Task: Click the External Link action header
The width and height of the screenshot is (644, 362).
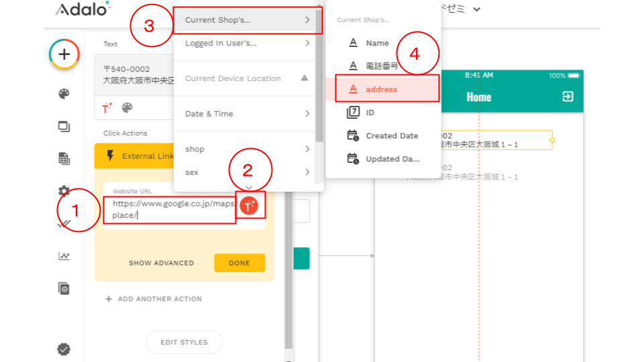Action: click(134, 156)
